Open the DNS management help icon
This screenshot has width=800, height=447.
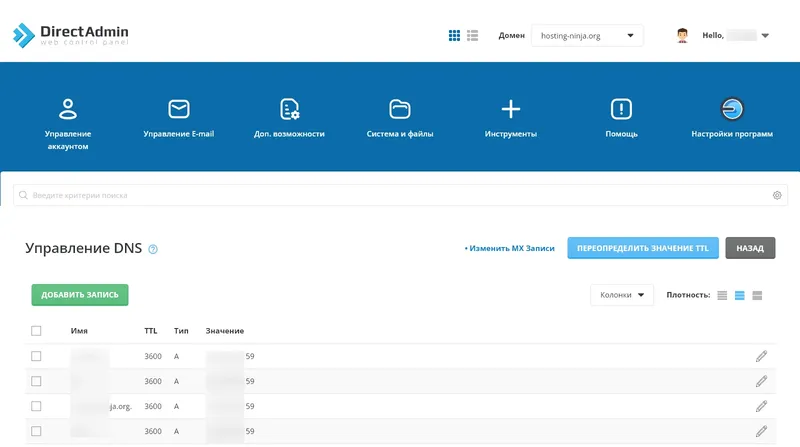(153, 249)
